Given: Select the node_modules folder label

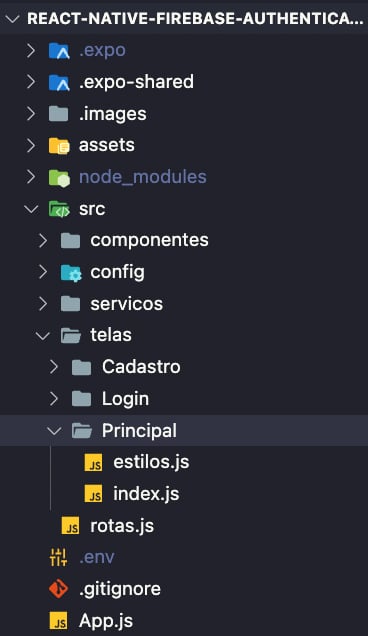Looking at the screenshot, I should tap(143, 177).
